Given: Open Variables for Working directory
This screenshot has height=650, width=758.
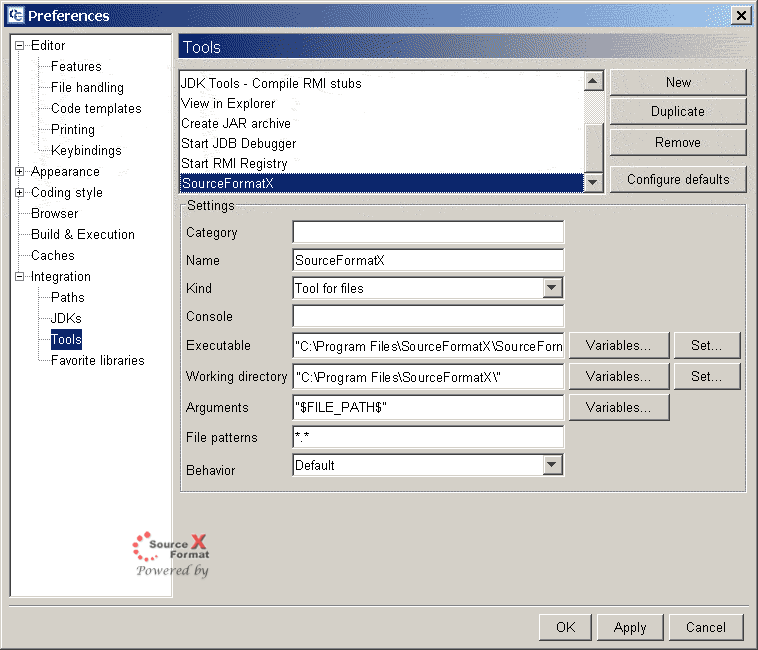Looking at the screenshot, I should (x=619, y=376).
